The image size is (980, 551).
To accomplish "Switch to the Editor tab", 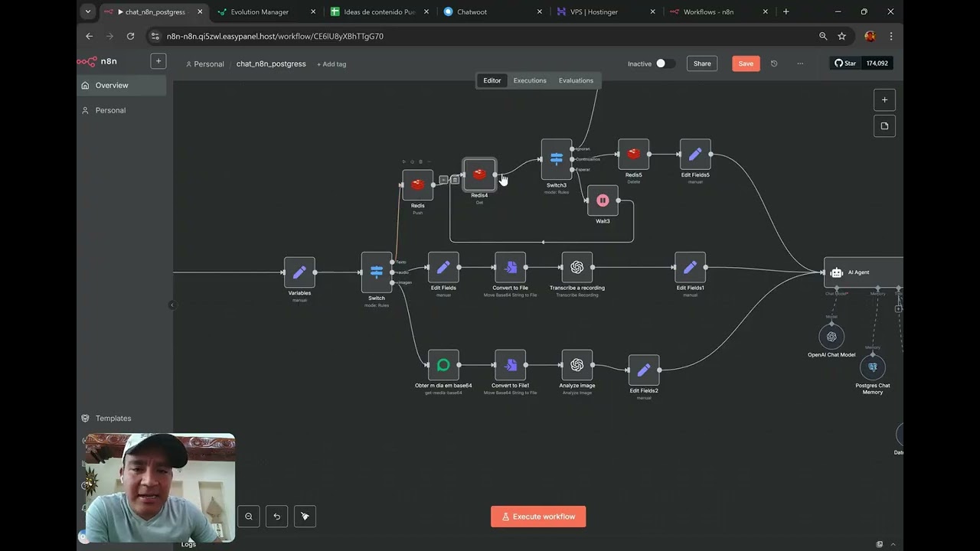I will 492,80.
